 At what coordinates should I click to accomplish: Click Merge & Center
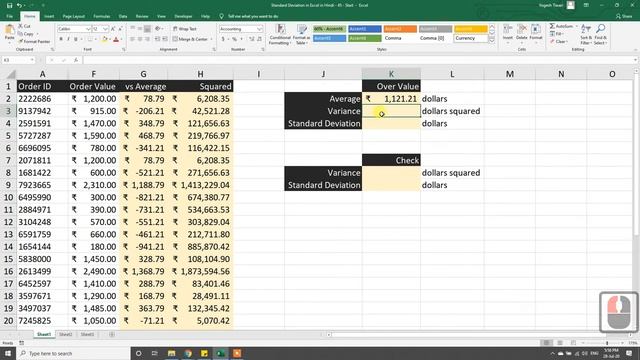191,39
